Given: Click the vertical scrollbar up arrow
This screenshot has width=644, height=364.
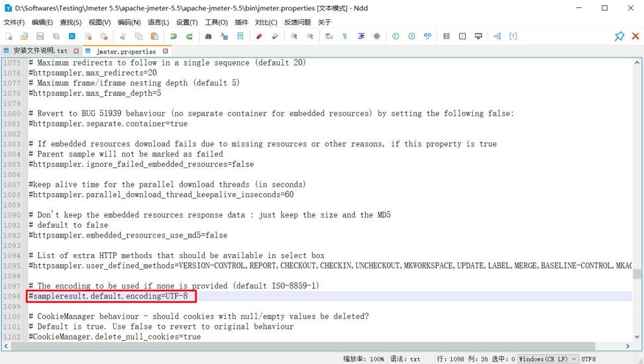Looking at the screenshot, I should pos(637,63).
